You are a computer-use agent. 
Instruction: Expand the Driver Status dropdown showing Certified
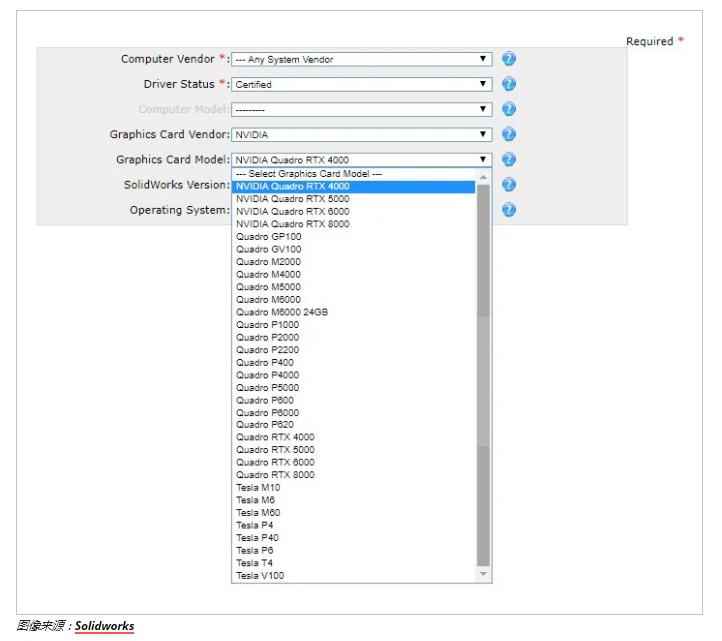361,84
